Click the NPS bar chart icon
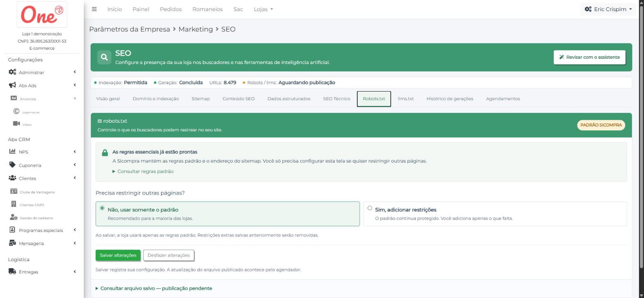 pos(12,151)
